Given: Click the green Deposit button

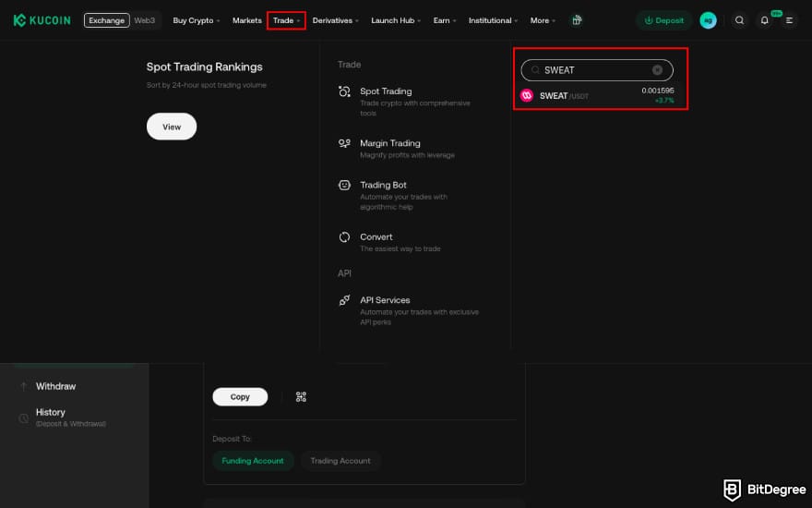Looking at the screenshot, I should tap(663, 20).
